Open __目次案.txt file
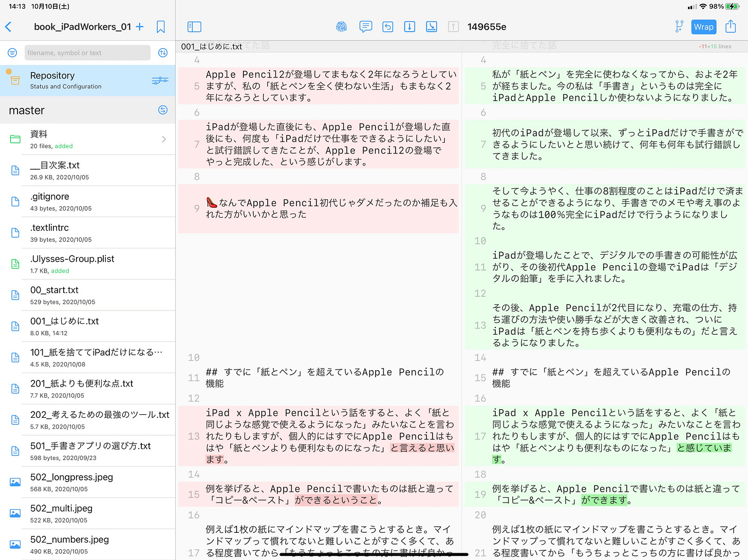 coord(87,170)
